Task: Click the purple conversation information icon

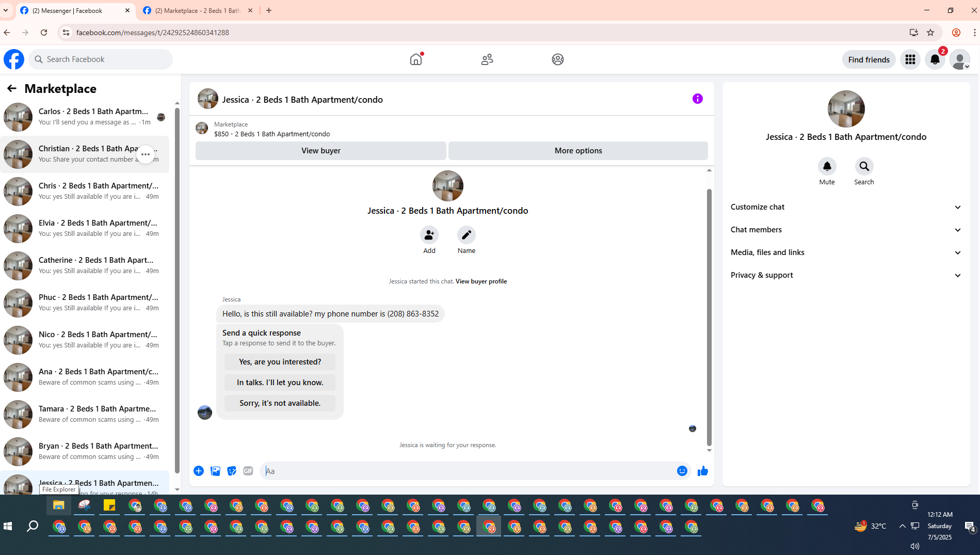Action: 698,99
